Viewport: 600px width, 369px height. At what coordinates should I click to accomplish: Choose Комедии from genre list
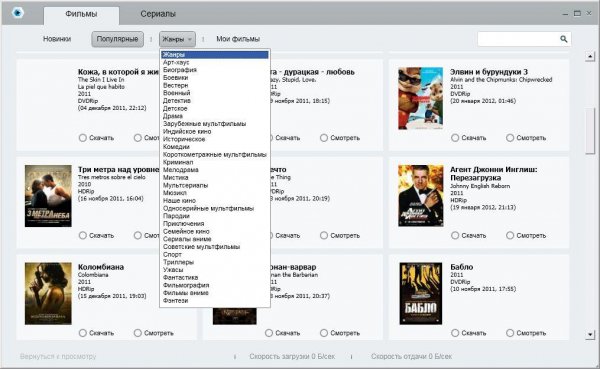176,147
